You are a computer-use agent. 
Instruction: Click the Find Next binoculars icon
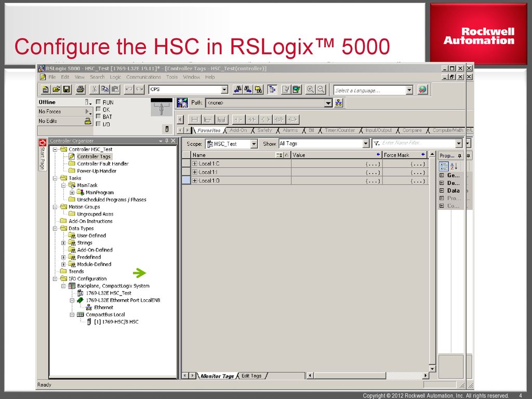pos(248,89)
